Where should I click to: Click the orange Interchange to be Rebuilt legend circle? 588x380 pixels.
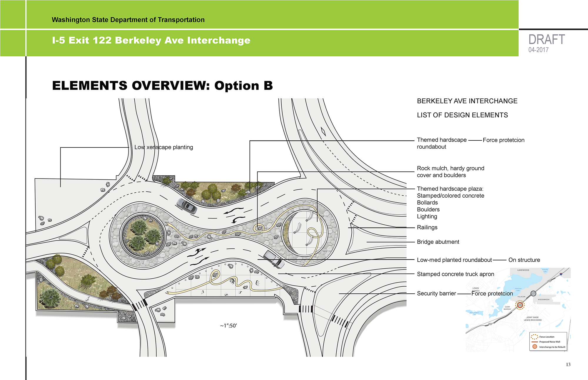click(x=534, y=347)
